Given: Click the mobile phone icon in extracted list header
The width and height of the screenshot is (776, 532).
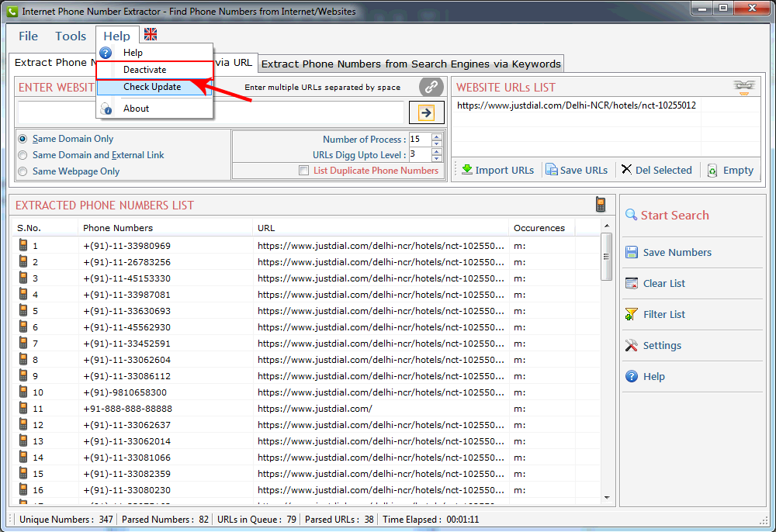Looking at the screenshot, I should pos(601,204).
